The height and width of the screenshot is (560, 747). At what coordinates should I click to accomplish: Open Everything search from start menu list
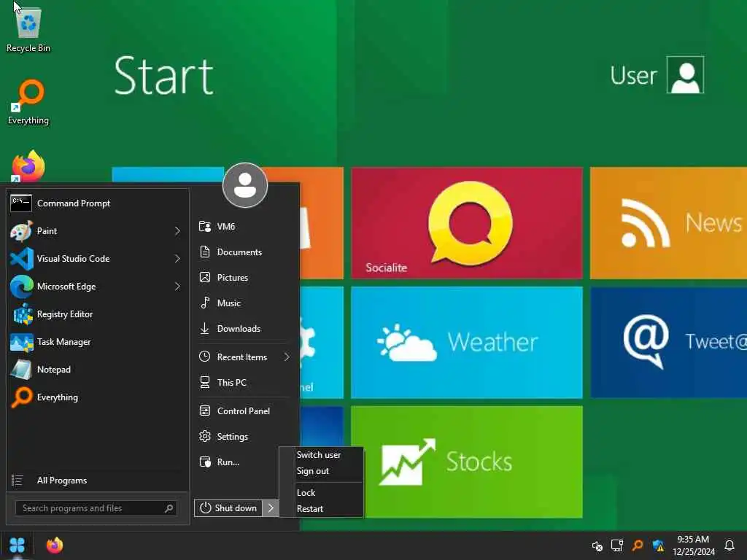click(x=98, y=397)
